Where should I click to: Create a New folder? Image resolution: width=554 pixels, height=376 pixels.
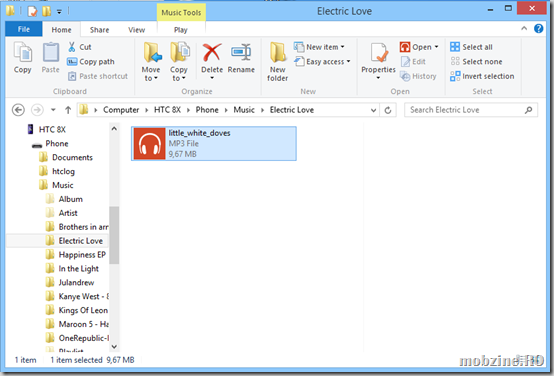tap(278, 61)
